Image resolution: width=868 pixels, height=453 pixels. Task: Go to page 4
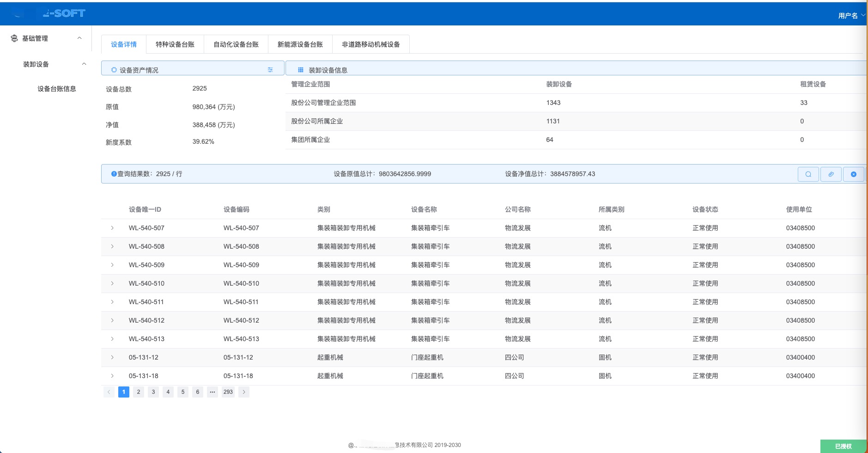point(168,392)
